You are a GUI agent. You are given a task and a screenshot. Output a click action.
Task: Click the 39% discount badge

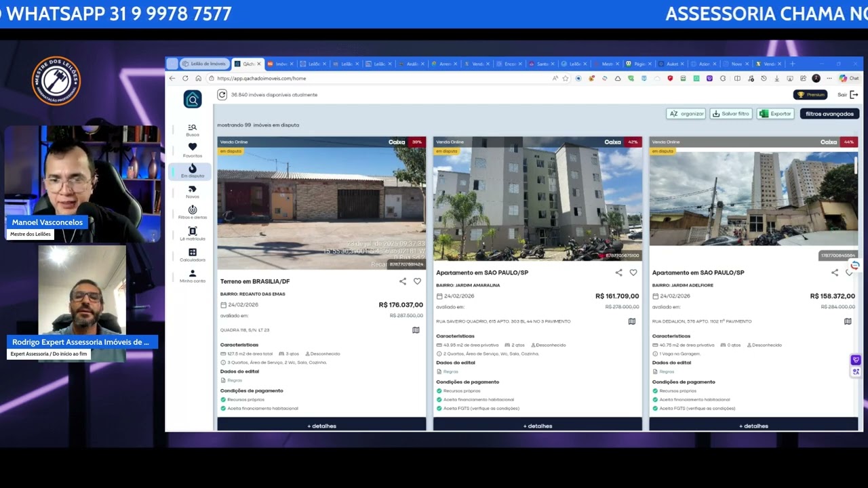click(x=416, y=142)
